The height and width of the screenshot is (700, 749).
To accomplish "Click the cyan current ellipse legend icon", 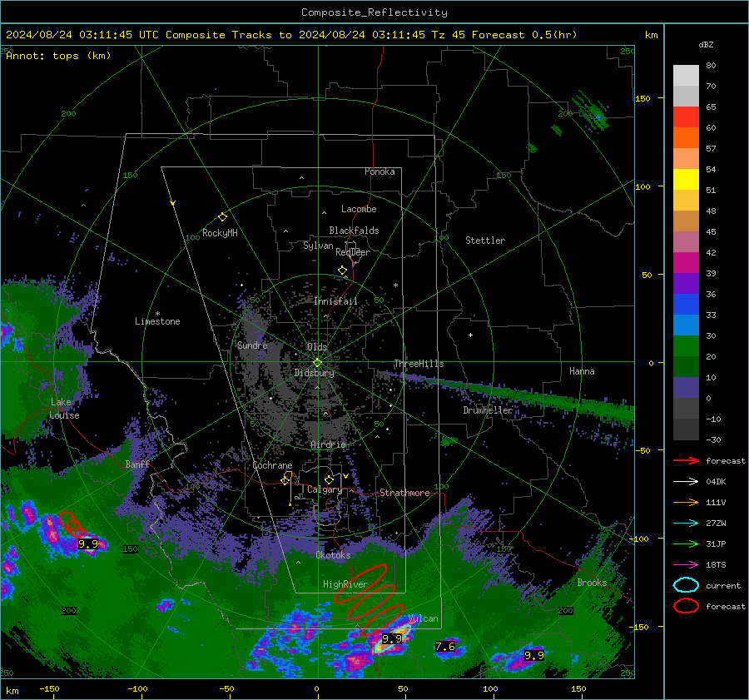I will [686, 585].
